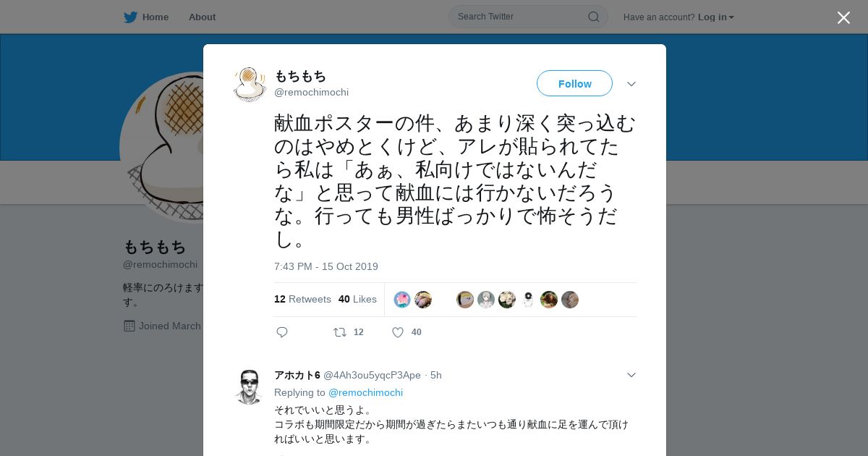
Task: Click the search magnifier icon
Action: (x=593, y=17)
